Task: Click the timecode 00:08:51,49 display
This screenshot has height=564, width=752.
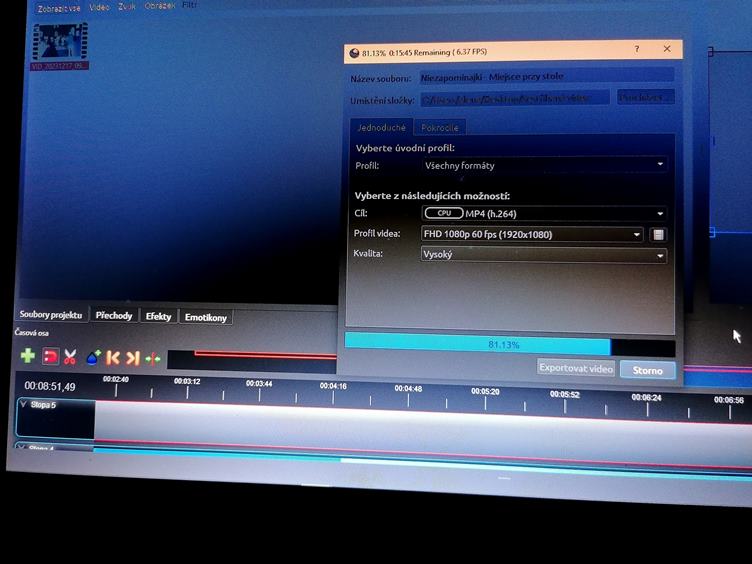Action: tap(50, 387)
